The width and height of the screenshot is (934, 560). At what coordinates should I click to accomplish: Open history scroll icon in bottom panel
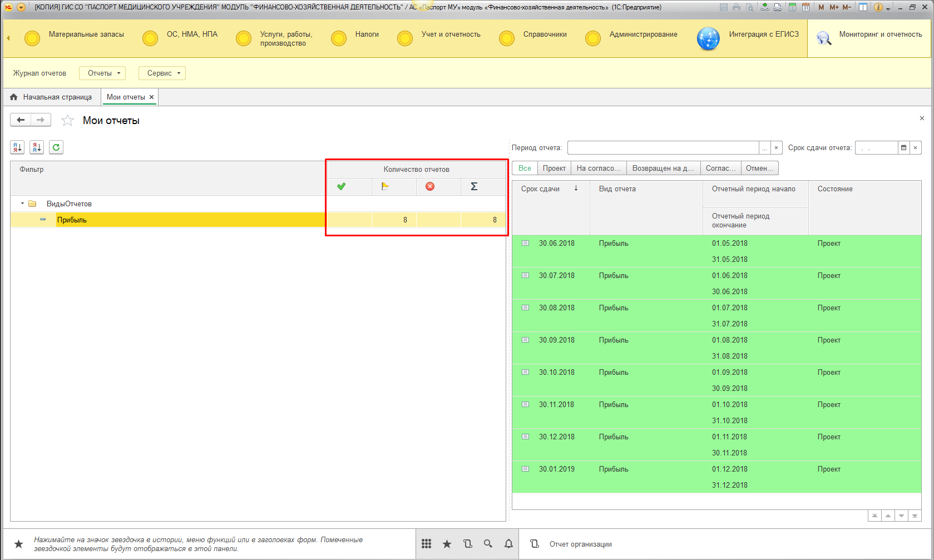pyautogui.click(x=467, y=544)
